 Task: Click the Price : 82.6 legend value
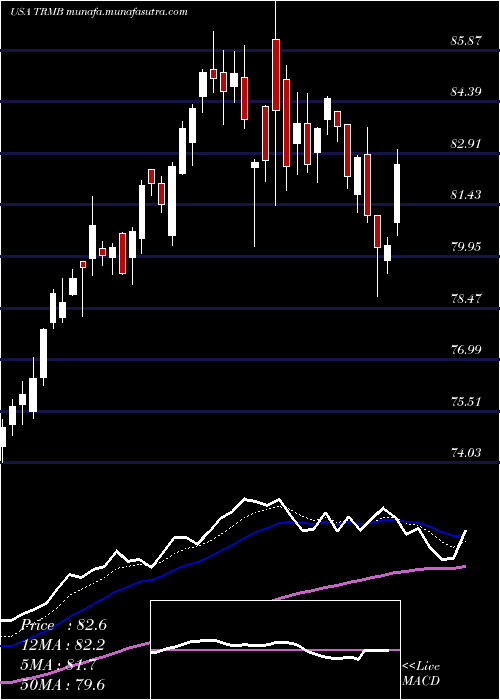tap(64, 625)
